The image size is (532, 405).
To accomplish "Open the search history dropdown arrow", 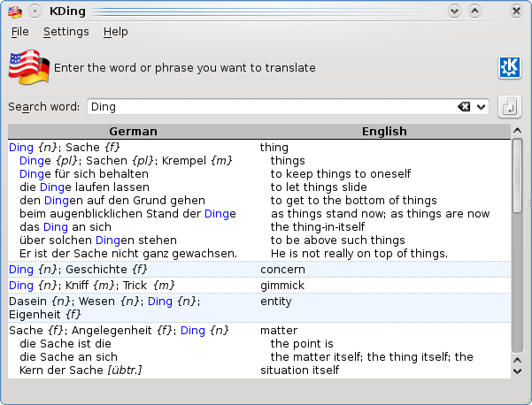I will tap(481, 107).
